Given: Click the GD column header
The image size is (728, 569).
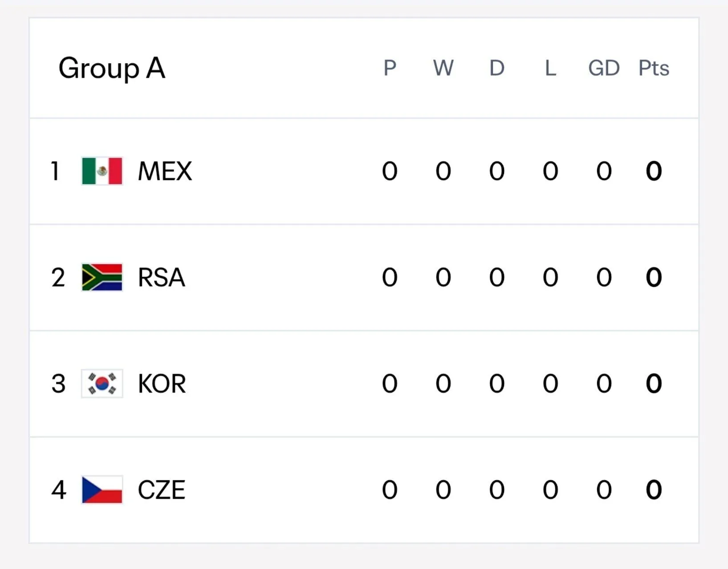Looking at the screenshot, I should click(x=604, y=68).
